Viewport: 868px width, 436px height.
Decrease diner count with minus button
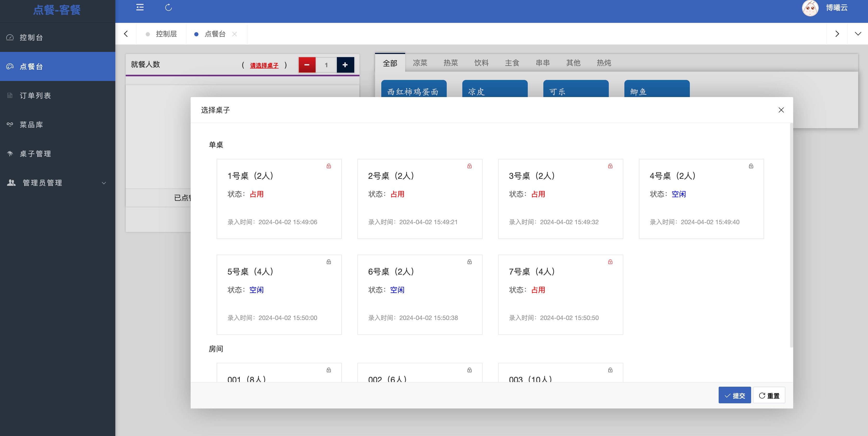point(307,65)
